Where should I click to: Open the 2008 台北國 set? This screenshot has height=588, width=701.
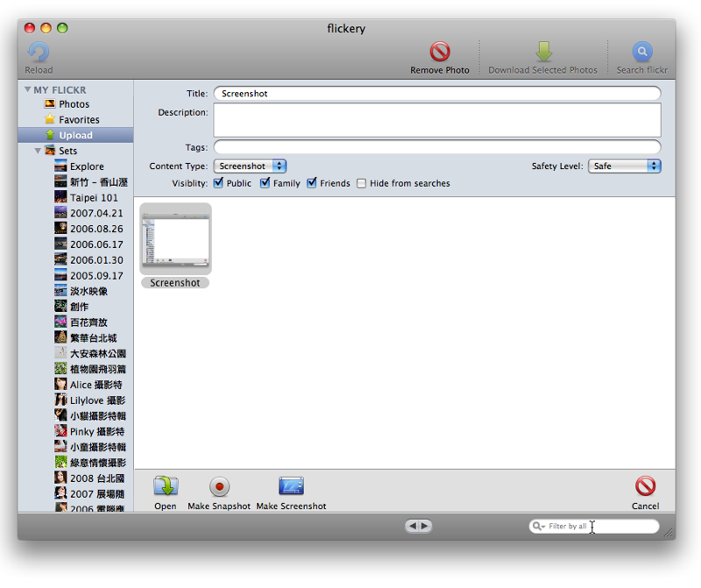[75, 478]
